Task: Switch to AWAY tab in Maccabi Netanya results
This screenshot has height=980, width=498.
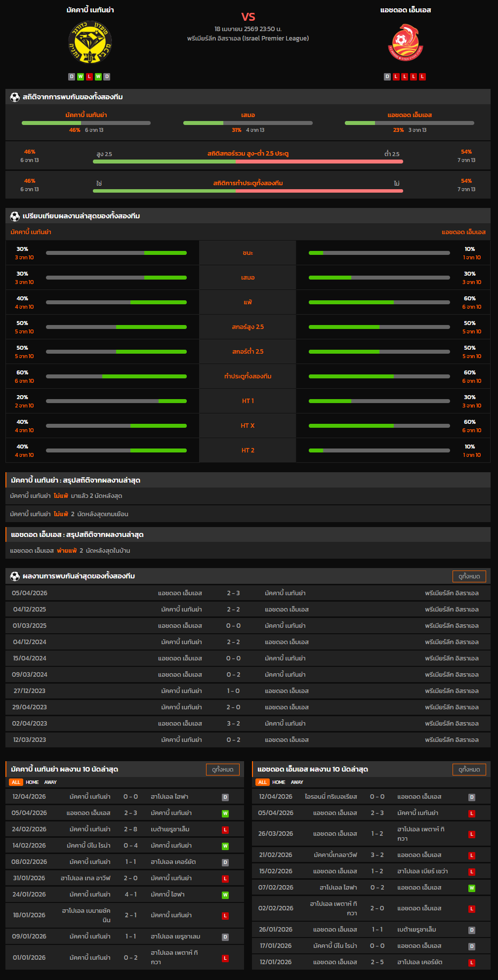Action: point(50,782)
